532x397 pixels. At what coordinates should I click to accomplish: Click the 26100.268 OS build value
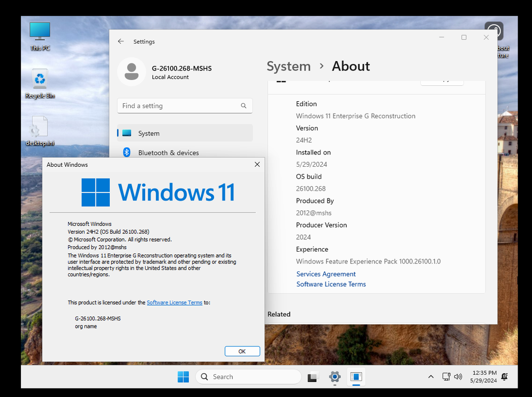tap(311, 189)
